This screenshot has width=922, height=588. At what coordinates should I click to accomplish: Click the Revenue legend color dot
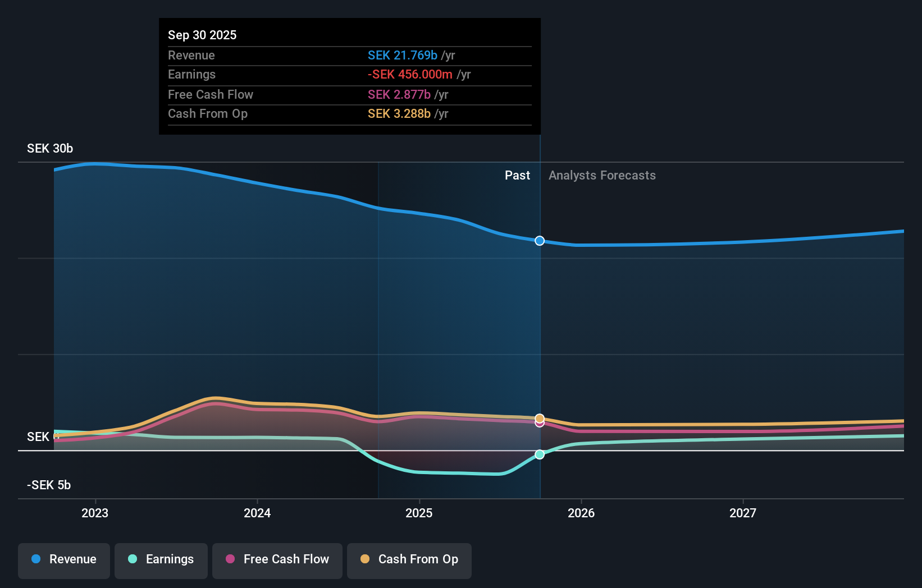coord(36,559)
